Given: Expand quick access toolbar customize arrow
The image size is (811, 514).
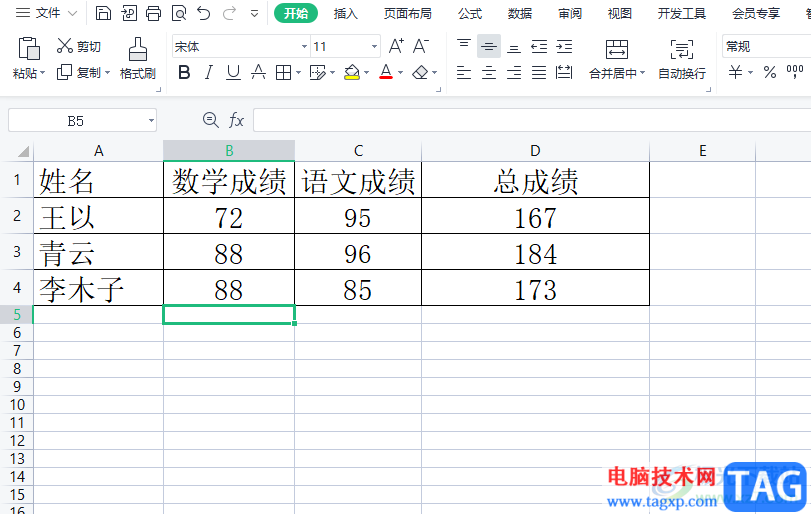Looking at the screenshot, I should (x=254, y=13).
